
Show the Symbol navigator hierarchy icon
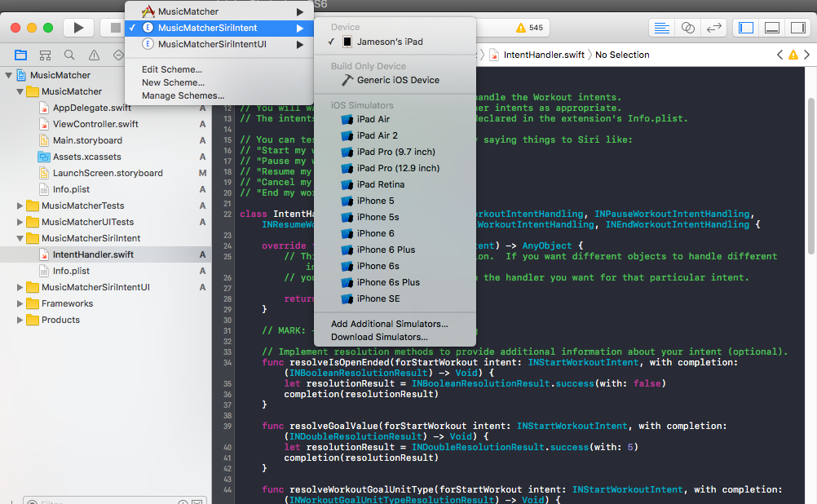pyautogui.click(x=45, y=55)
